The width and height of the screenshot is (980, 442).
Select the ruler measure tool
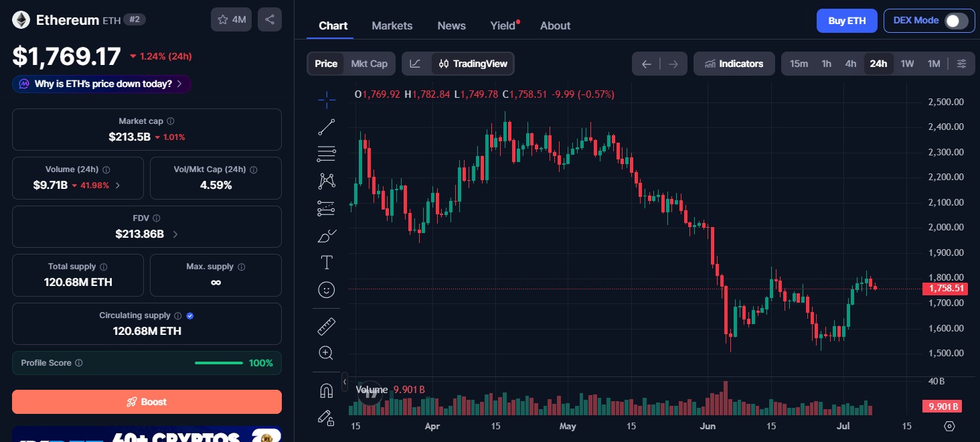327,326
